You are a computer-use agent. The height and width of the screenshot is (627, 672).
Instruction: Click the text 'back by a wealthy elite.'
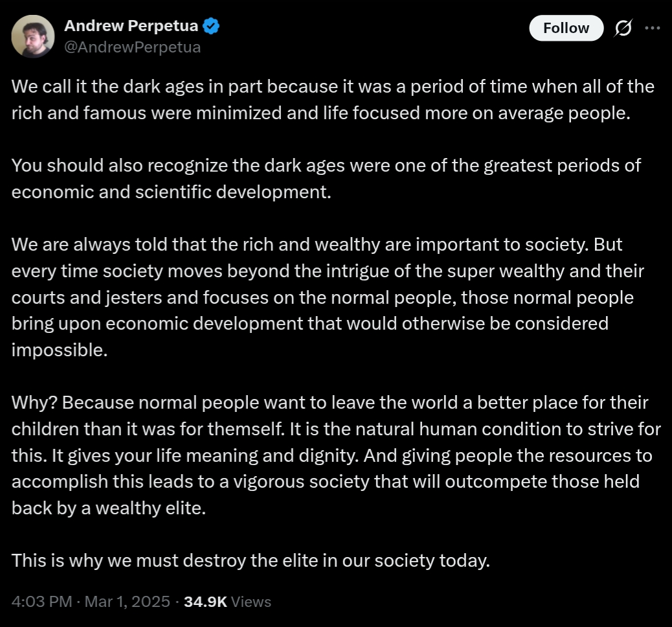pos(109,508)
